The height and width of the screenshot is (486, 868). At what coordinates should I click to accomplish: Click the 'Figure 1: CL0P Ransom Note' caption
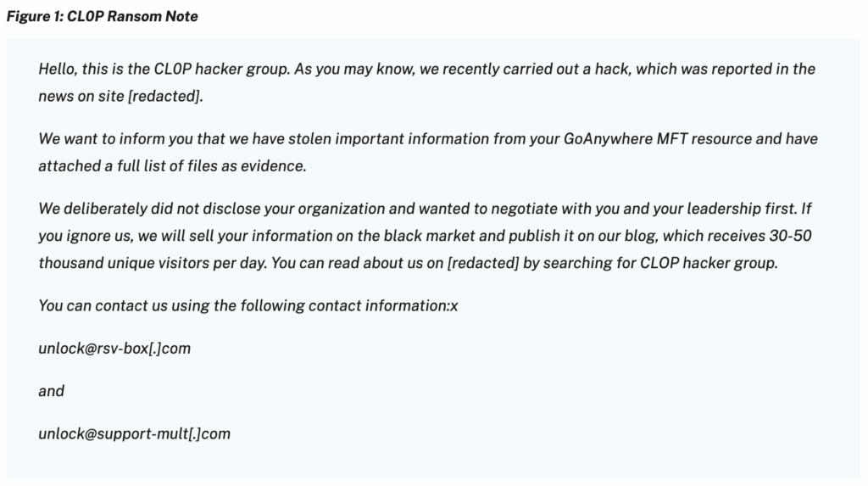[102, 16]
